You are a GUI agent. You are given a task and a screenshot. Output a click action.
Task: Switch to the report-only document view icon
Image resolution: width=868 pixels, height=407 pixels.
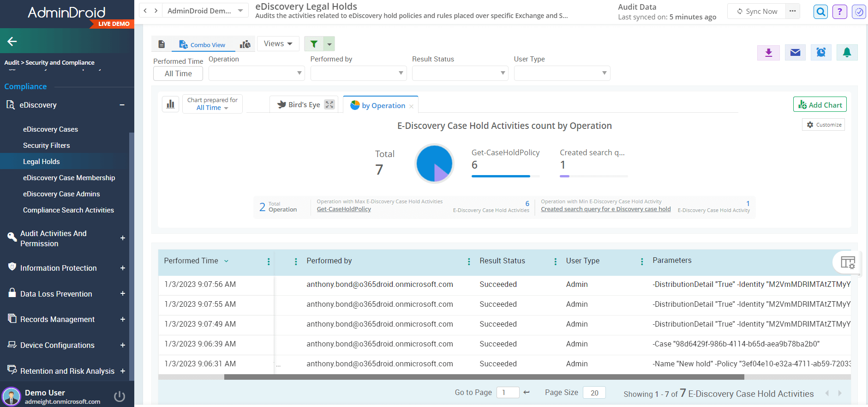162,44
